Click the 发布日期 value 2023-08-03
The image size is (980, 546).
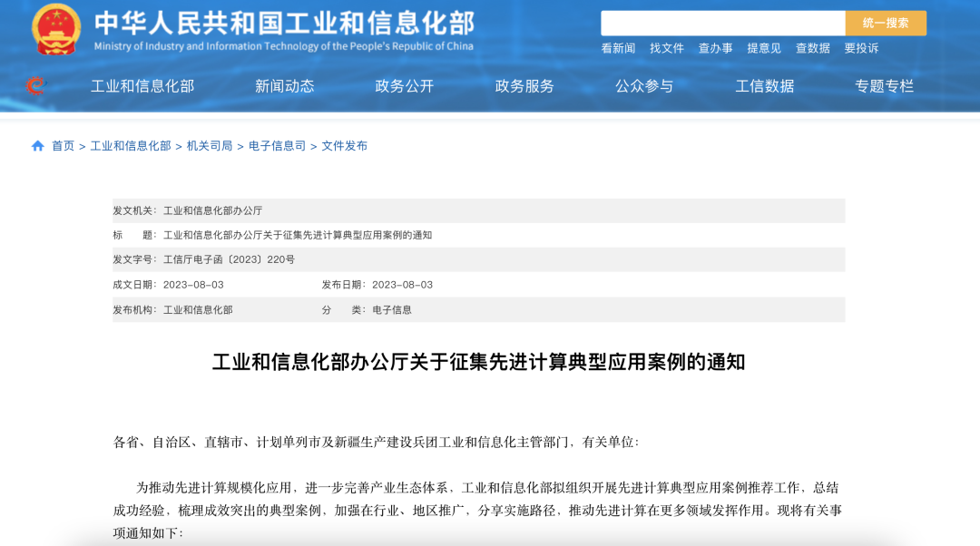403,284
